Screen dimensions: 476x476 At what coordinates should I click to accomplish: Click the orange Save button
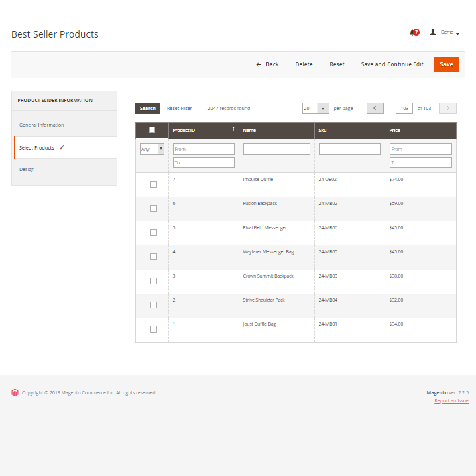(x=446, y=64)
